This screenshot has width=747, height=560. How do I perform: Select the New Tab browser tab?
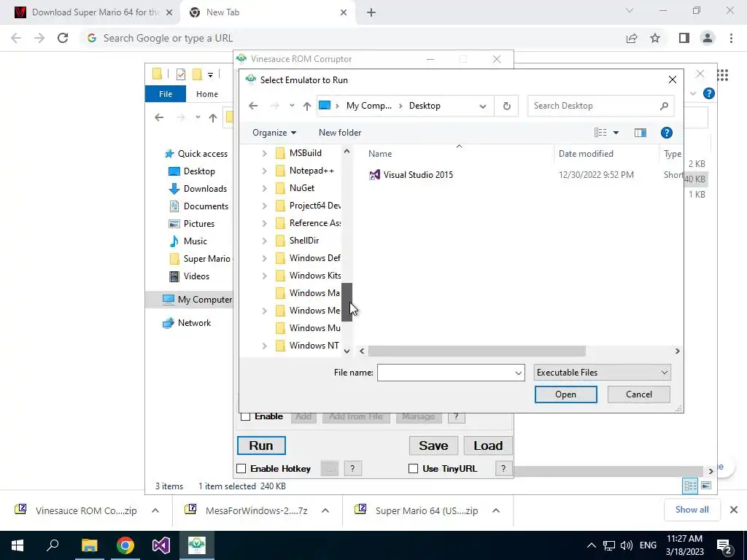pos(267,12)
